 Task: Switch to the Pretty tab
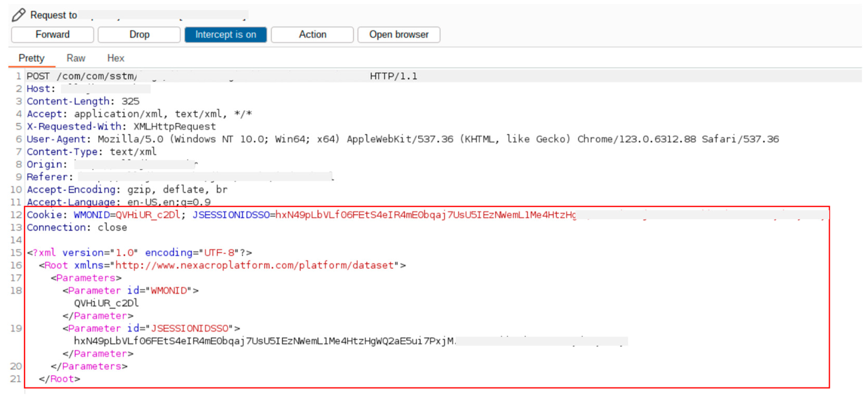point(31,58)
